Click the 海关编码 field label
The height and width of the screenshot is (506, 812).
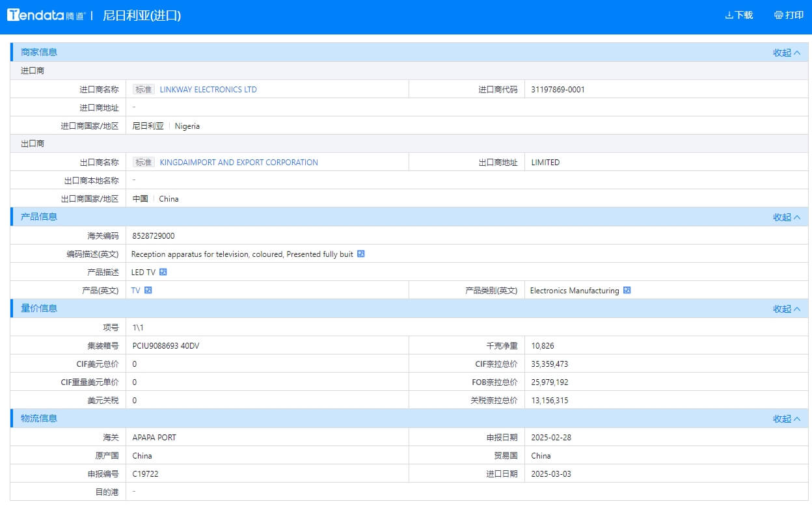[x=103, y=236]
